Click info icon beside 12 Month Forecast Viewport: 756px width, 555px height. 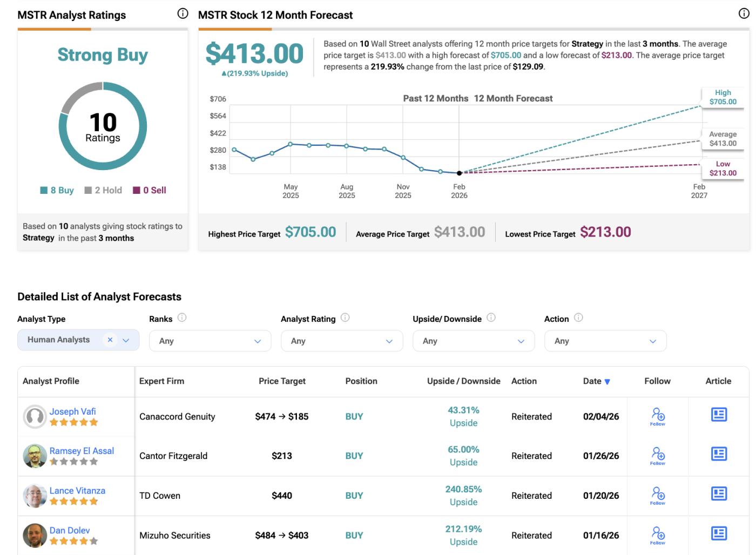744,15
